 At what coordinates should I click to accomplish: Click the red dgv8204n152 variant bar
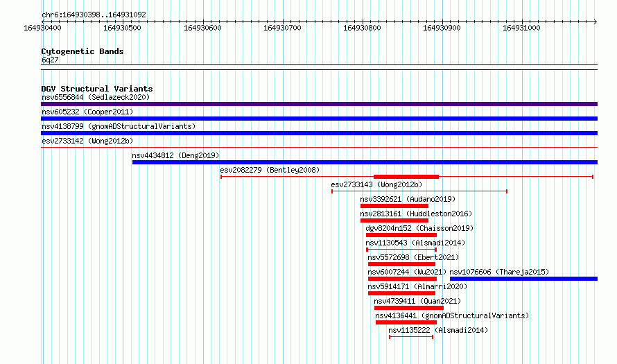point(401,235)
